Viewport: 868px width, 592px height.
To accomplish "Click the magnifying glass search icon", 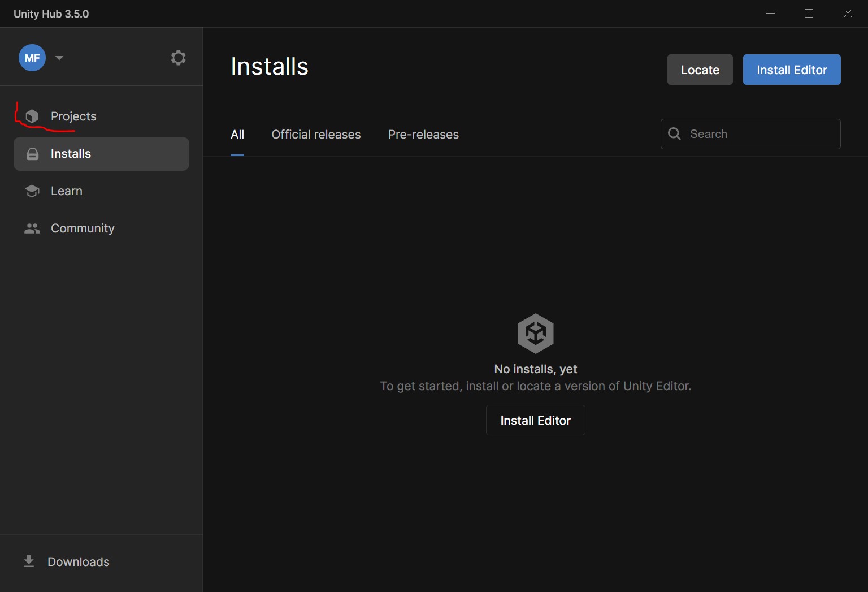I will click(x=674, y=134).
